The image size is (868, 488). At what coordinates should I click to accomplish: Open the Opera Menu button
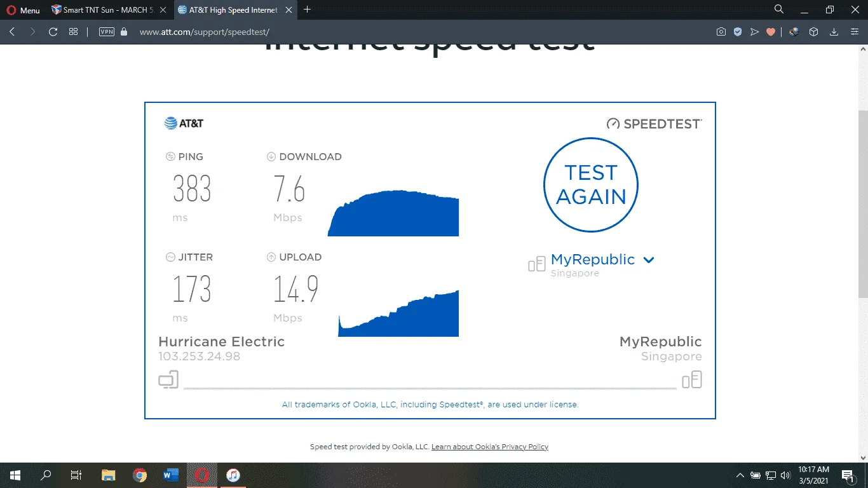(23, 10)
